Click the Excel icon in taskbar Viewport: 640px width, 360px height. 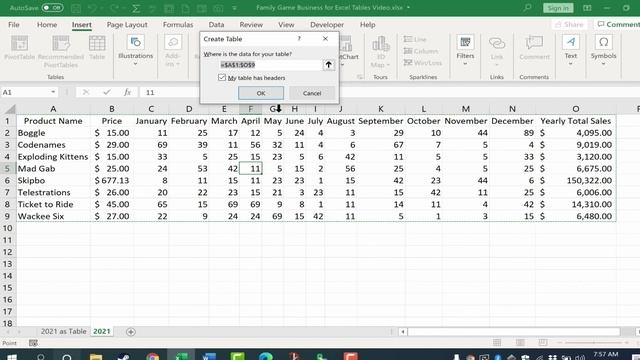click(181, 356)
